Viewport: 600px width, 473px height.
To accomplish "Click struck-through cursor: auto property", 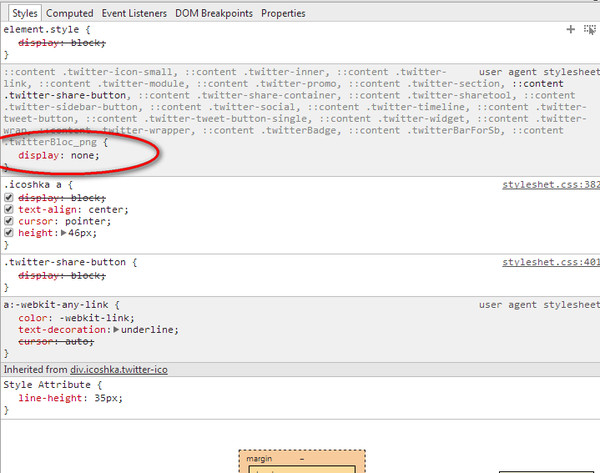I will (x=56, y=341).
